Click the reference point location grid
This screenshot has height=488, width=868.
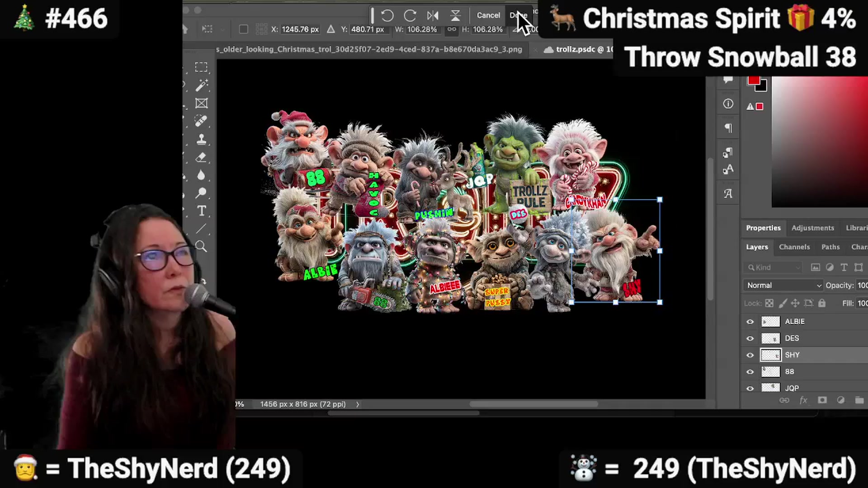261,29
